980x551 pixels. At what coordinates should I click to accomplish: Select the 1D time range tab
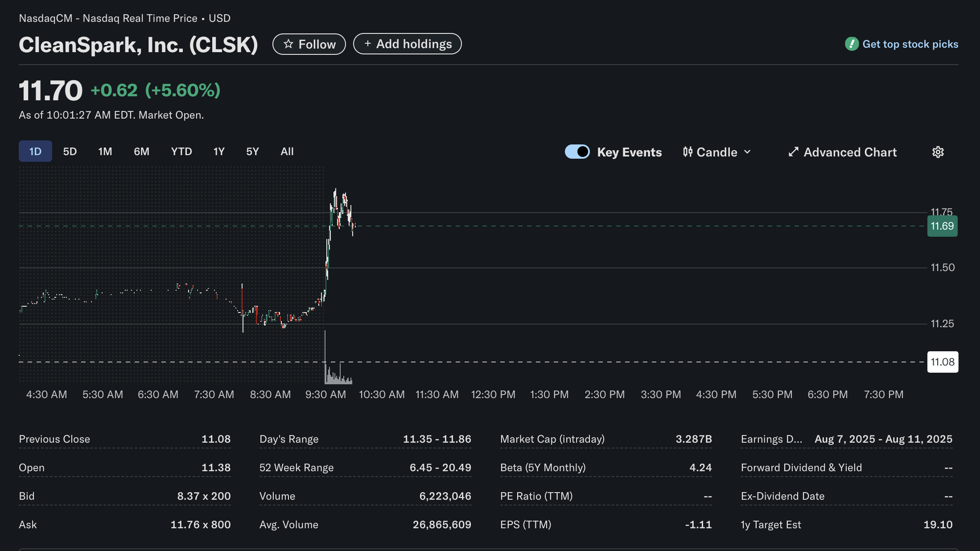[x=35, y=152]
